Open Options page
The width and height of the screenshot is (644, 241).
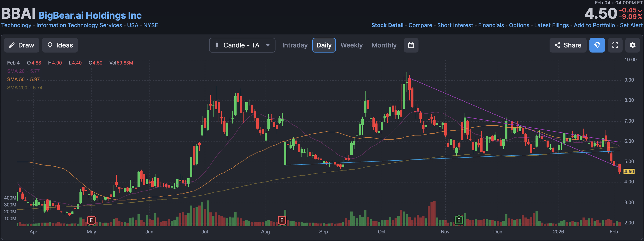pos(519,25)
